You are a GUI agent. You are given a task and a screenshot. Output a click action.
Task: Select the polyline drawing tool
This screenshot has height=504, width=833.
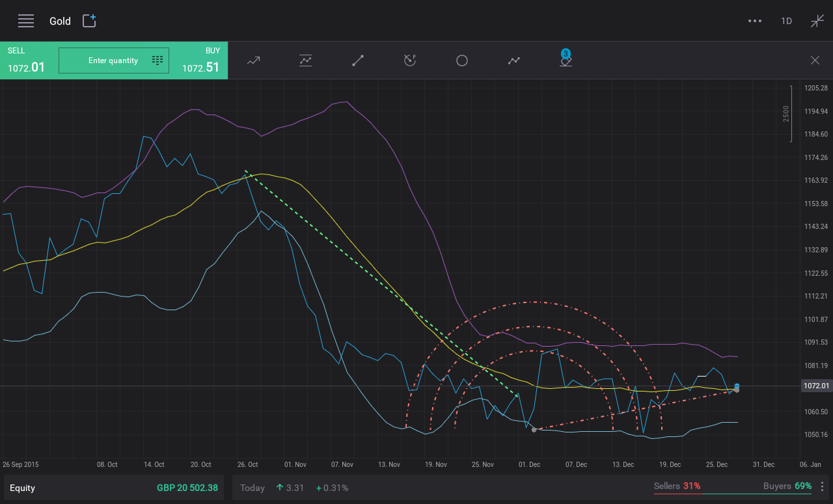point(514,60)
